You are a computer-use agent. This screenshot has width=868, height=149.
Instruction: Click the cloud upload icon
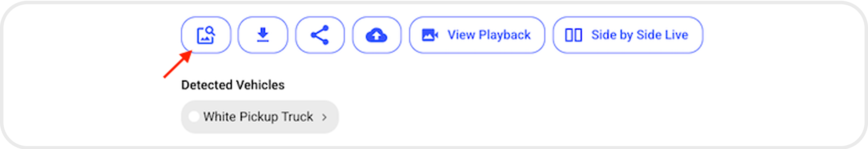[x=376, y=35]
